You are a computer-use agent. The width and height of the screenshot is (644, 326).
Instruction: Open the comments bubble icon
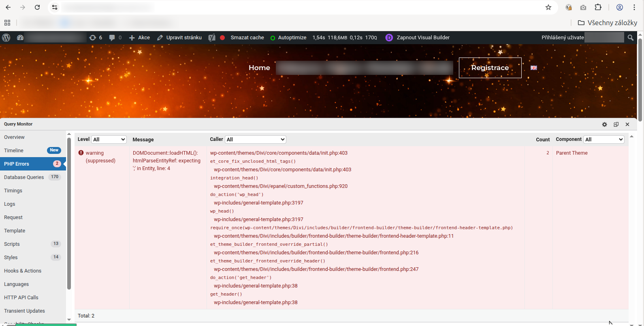click(x=115, y=38)
